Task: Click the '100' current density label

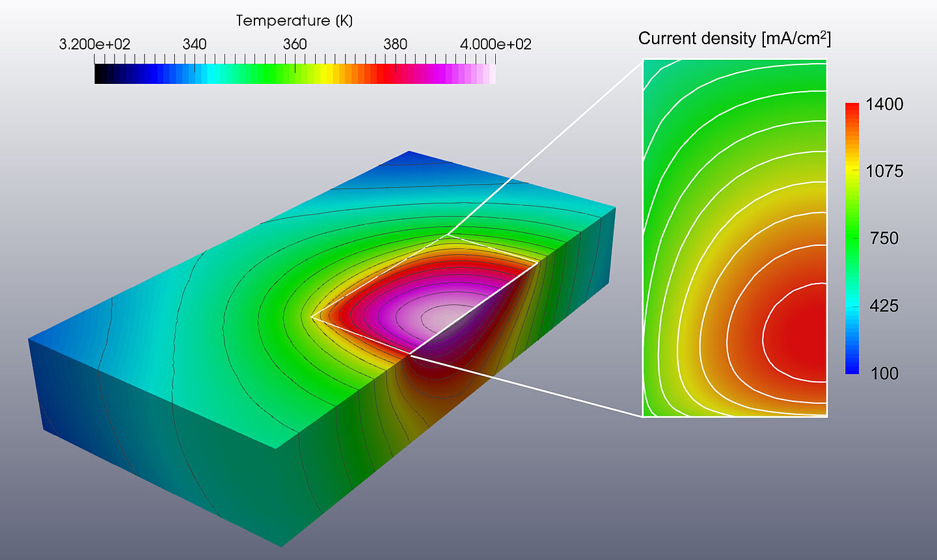Action: point(884,373)
